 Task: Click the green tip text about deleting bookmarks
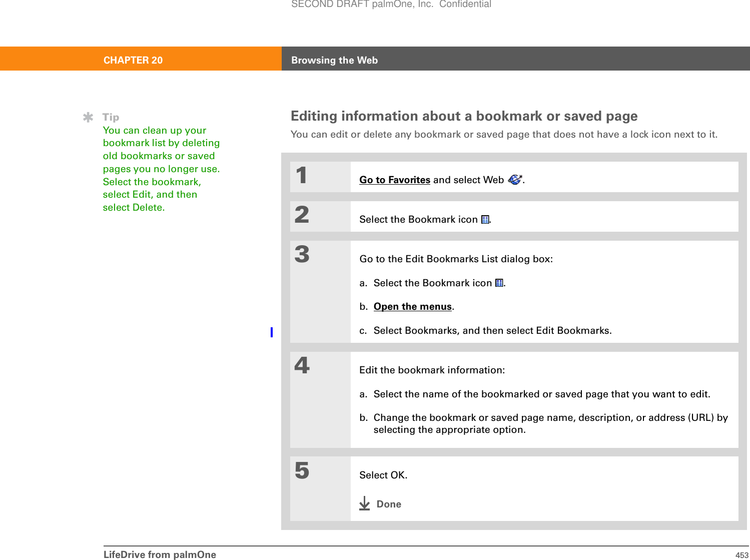tap(161, 169)
